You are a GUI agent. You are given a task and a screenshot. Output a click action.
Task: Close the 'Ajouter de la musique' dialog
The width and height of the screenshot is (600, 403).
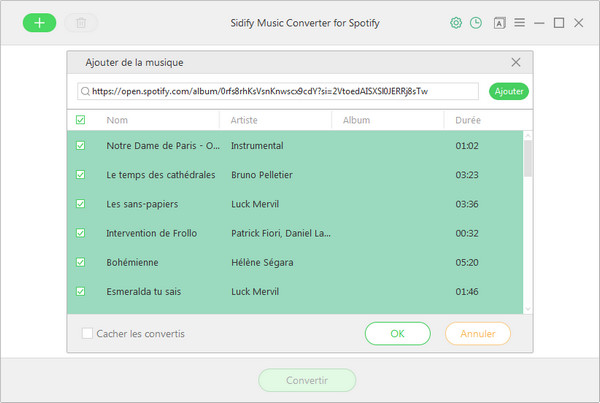click(516, 62)
